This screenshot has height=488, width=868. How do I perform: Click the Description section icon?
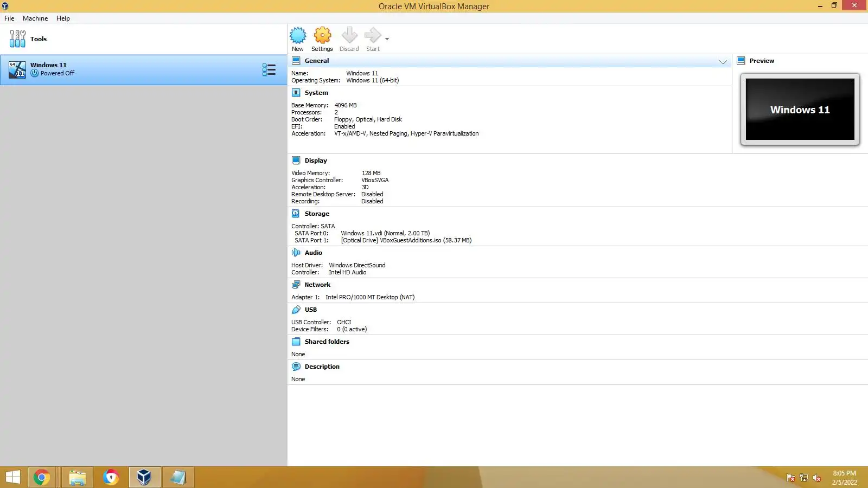(296, 367)
